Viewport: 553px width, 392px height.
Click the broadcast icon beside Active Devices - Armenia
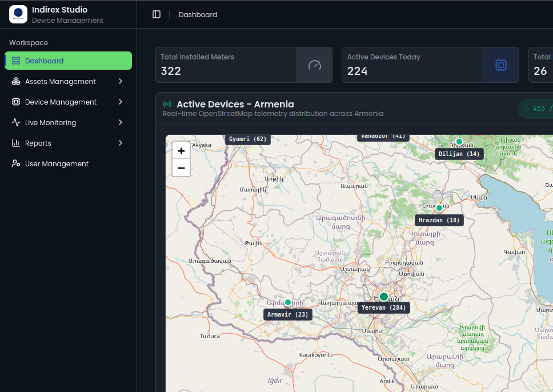coord(167,104)
